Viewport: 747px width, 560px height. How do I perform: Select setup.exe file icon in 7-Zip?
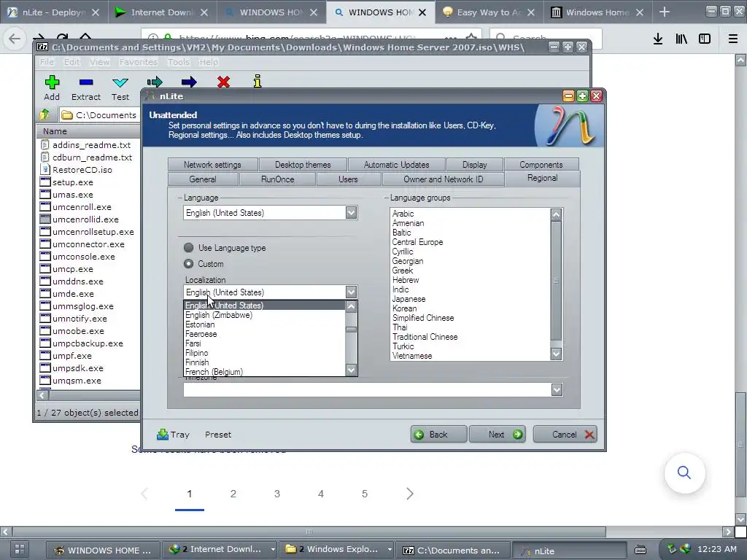[45, 182]
